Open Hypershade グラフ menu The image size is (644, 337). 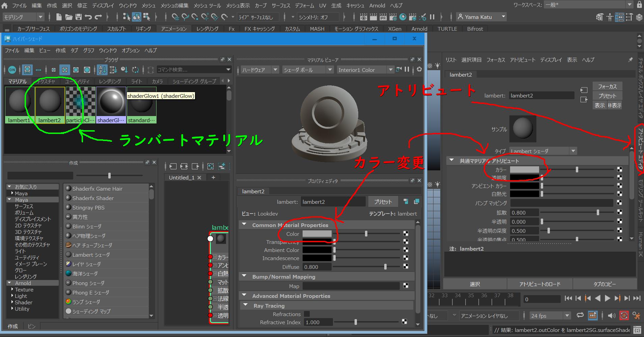click(x=89, y=50)
